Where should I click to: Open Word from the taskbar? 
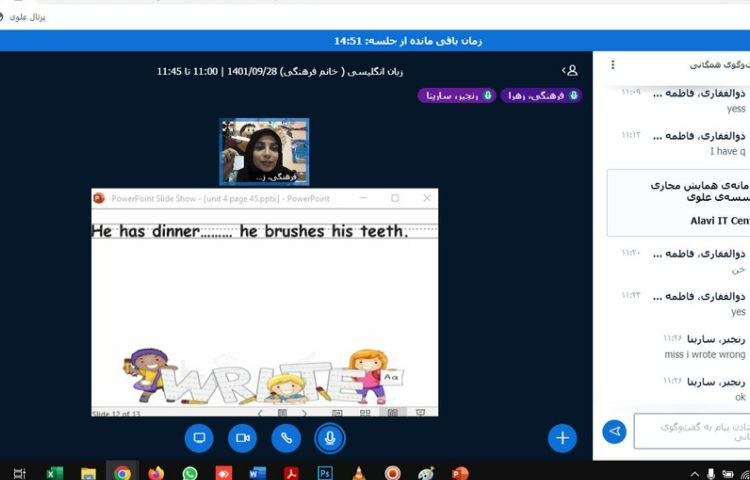(x=257, y=473)
